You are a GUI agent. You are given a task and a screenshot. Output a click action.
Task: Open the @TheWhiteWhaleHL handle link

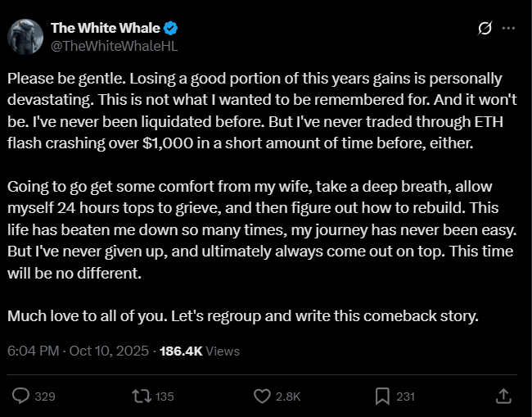[x=114, y=46]
